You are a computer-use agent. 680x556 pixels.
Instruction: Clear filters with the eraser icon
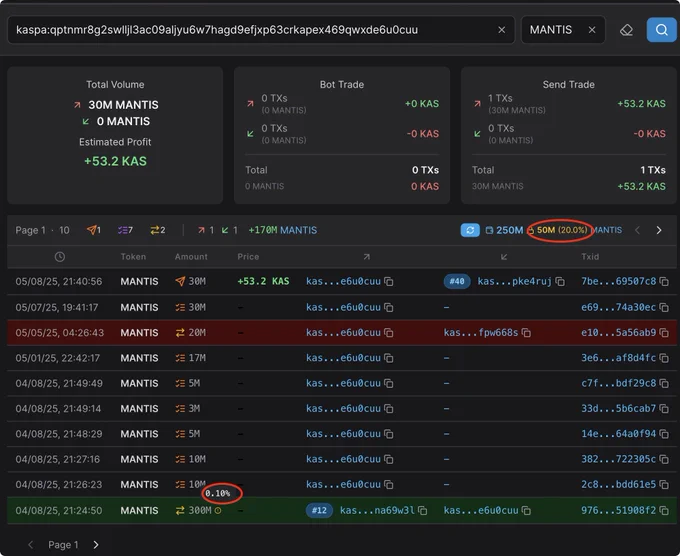[626, 30]
